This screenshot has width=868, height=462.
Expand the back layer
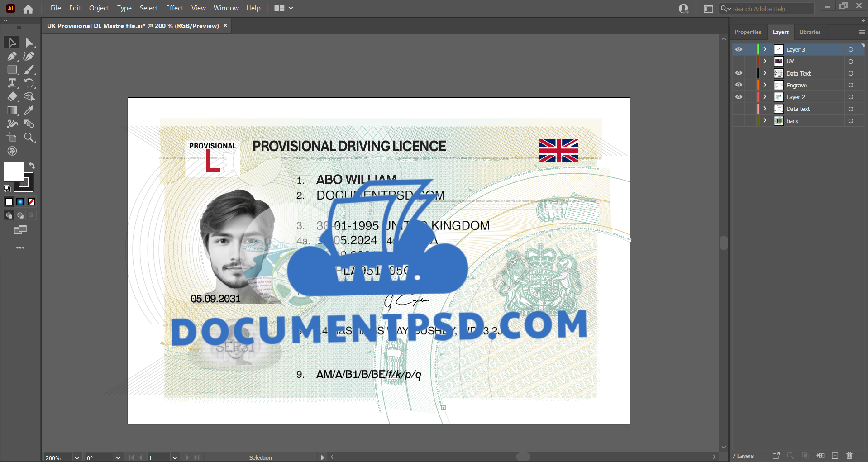765,121
